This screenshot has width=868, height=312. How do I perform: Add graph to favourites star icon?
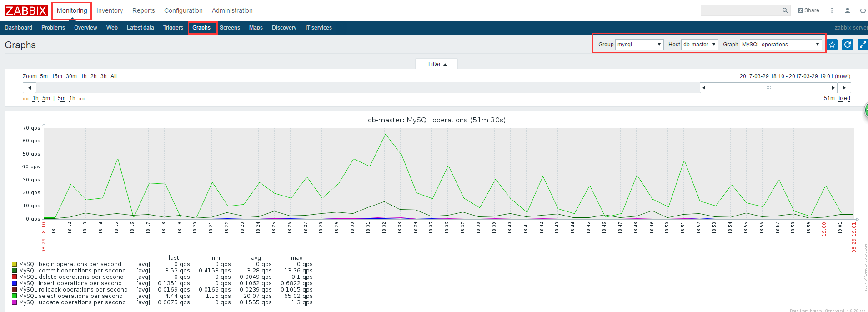point(832,45)
